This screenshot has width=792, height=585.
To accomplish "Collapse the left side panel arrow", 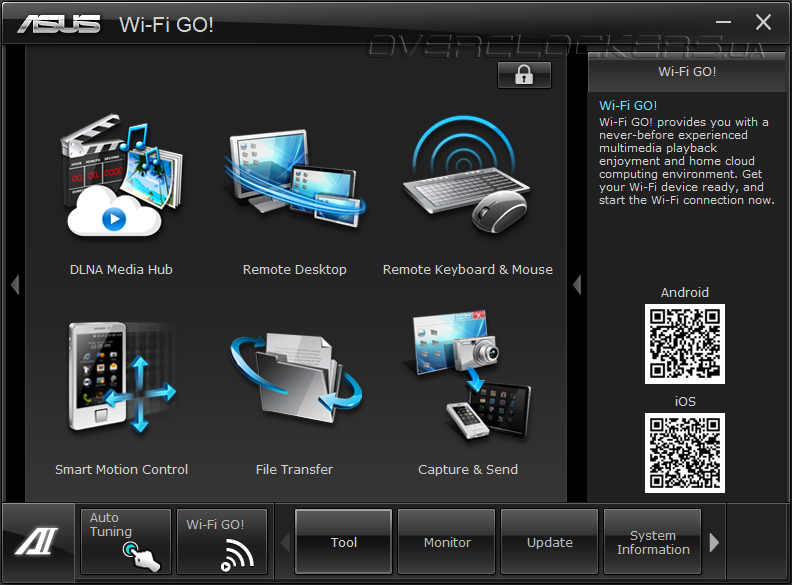I will coord(15,284).
